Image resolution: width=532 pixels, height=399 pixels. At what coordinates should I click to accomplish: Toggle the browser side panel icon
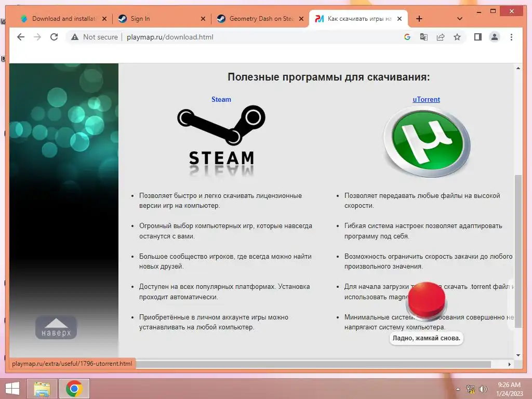click(x=478, y=37)
